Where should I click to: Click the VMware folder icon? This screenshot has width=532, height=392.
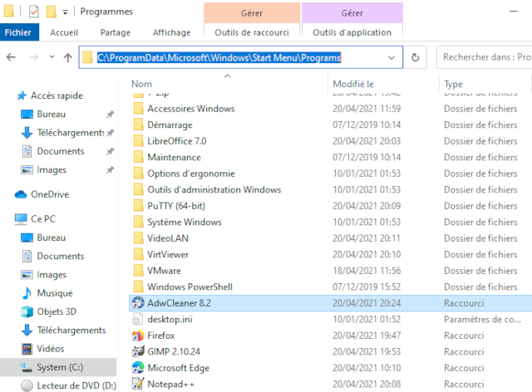[138, 271]
